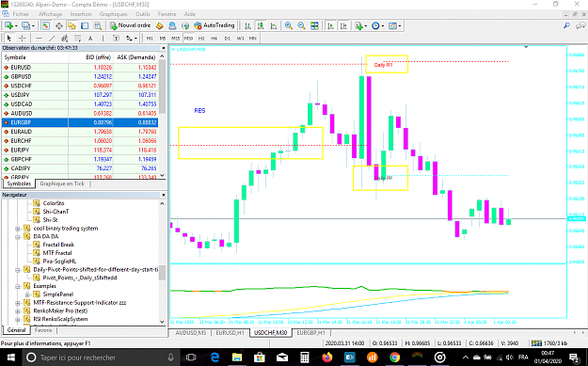
Task: Select the trendline drawing tool
Action: pos(52,39)
